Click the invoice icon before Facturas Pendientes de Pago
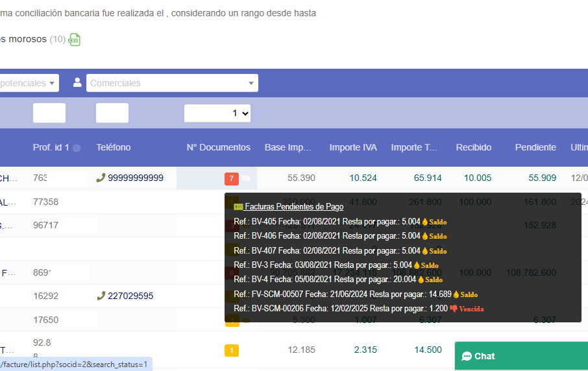 coord(238,207)
